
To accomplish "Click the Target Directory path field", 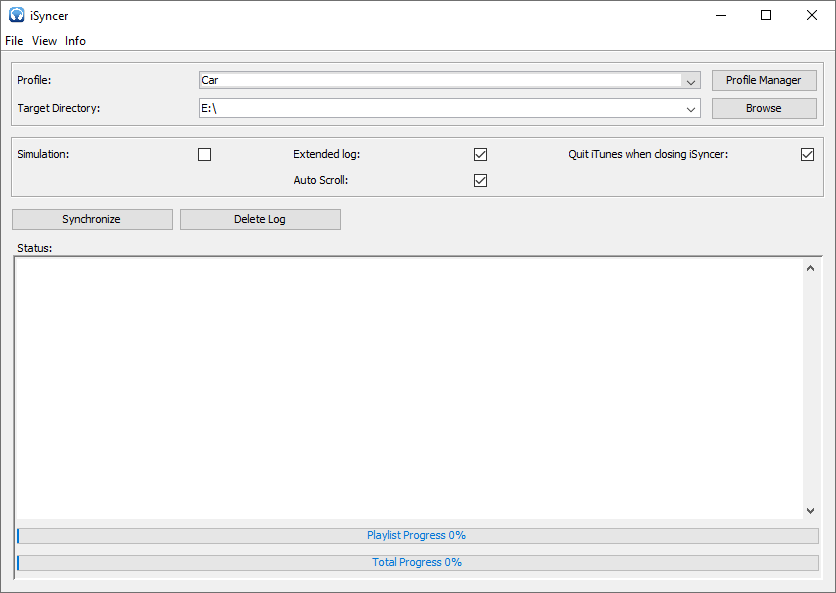I will (440, 109).
